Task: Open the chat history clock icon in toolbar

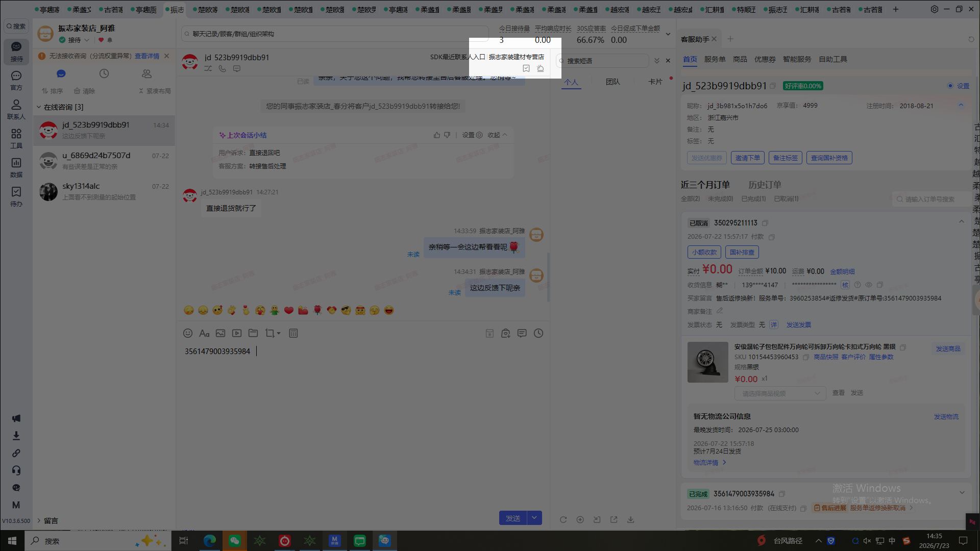Action: tap(538, 333)
